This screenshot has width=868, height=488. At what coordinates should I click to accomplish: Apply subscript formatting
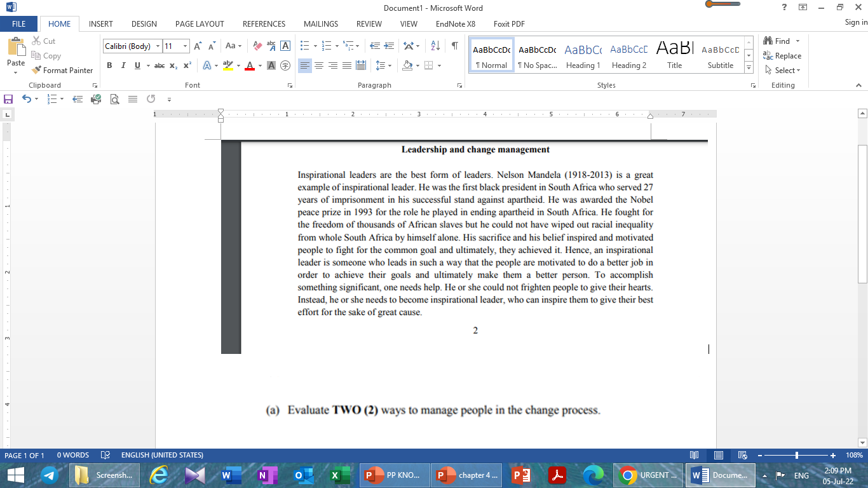click(x=173, y=65)
